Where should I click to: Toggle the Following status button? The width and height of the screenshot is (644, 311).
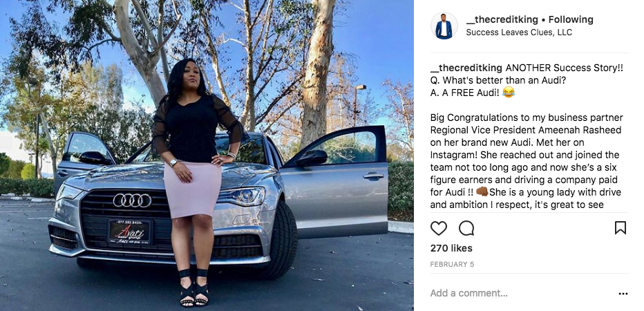click(571, 19)
